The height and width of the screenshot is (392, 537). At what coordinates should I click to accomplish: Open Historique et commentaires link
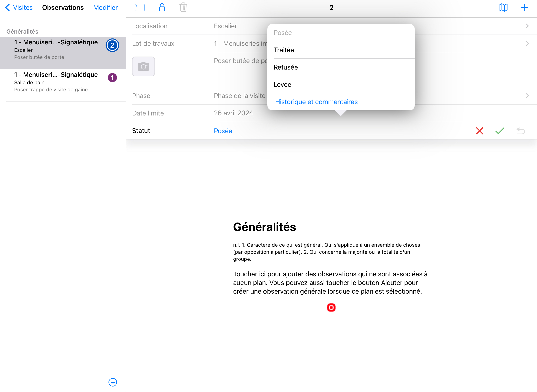316,102
